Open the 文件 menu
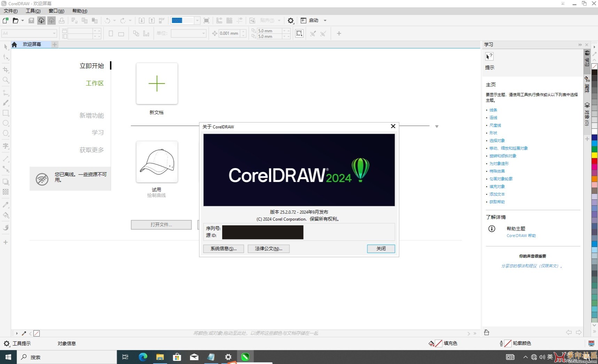 tap(10, 11)
